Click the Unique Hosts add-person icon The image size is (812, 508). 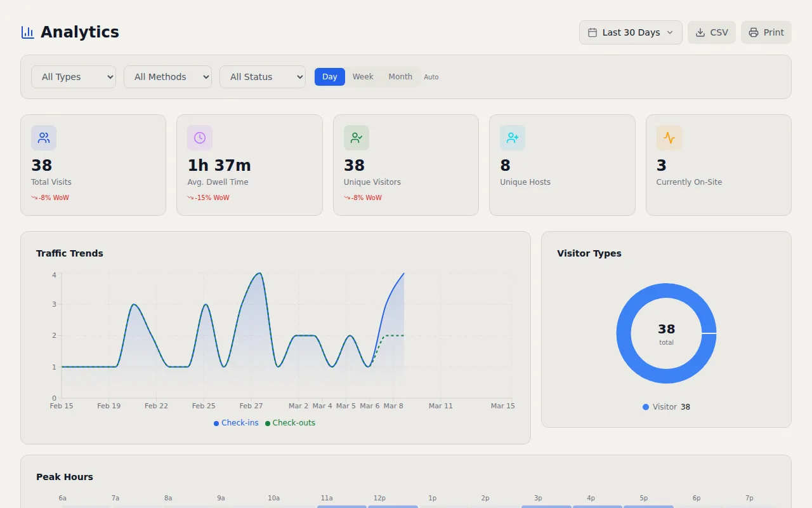point(512,137)
